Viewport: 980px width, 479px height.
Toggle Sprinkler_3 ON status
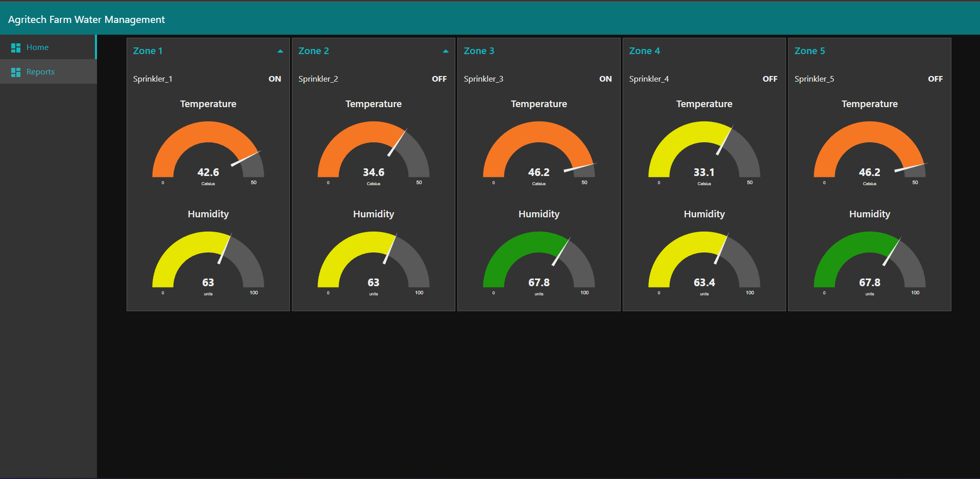point(605,79)
